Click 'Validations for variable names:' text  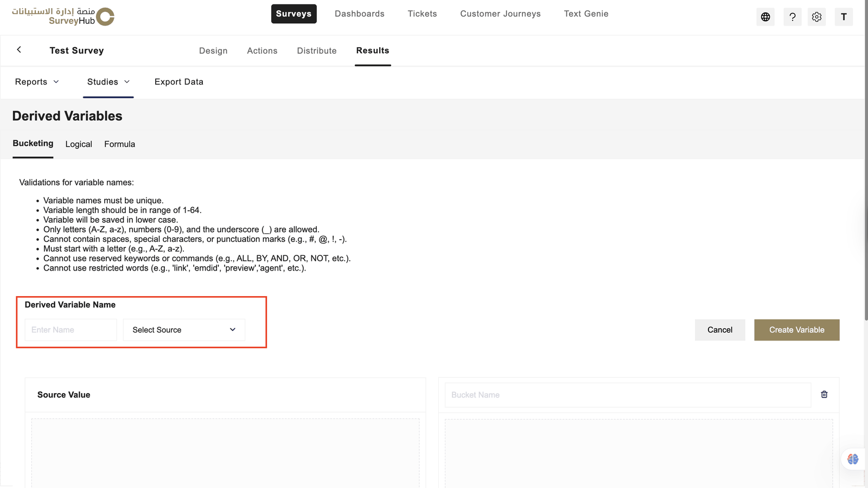click(76, 182)
